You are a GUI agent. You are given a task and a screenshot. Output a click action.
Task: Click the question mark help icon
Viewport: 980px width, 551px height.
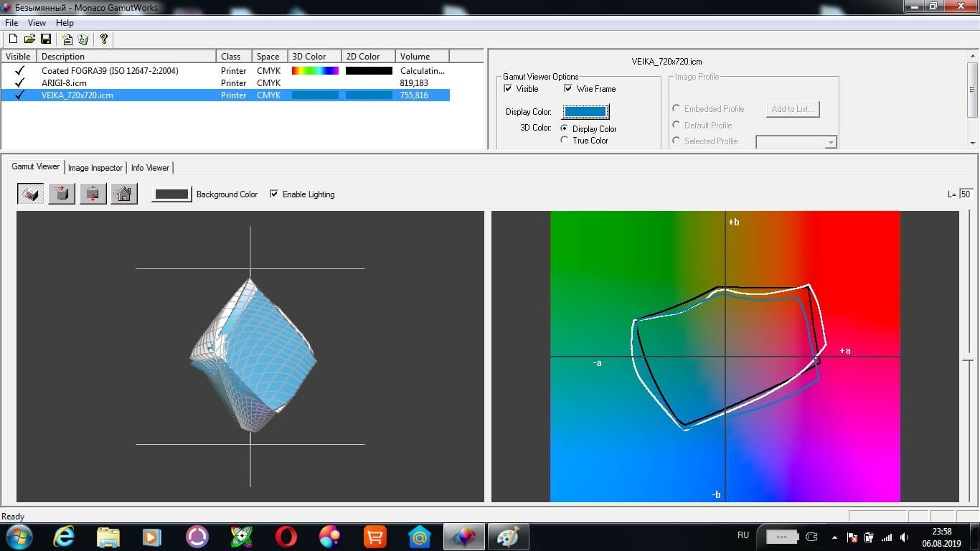coord(104,39)
